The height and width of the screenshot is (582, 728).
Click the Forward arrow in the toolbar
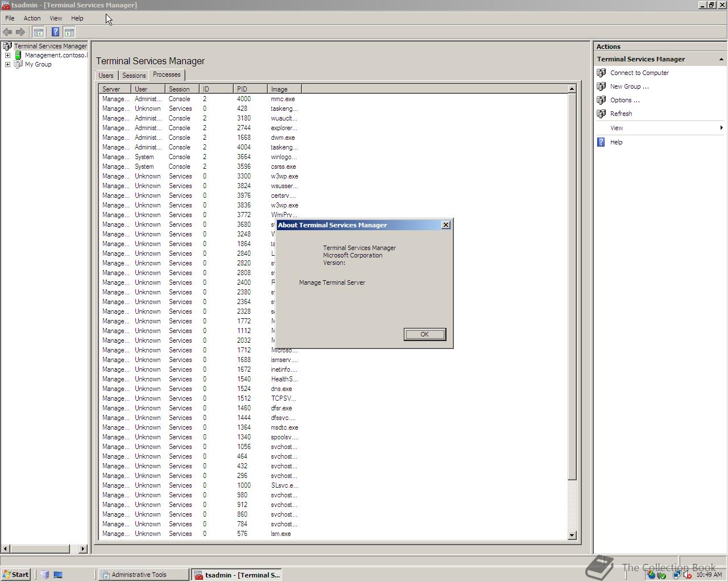[x=20, y=32]
